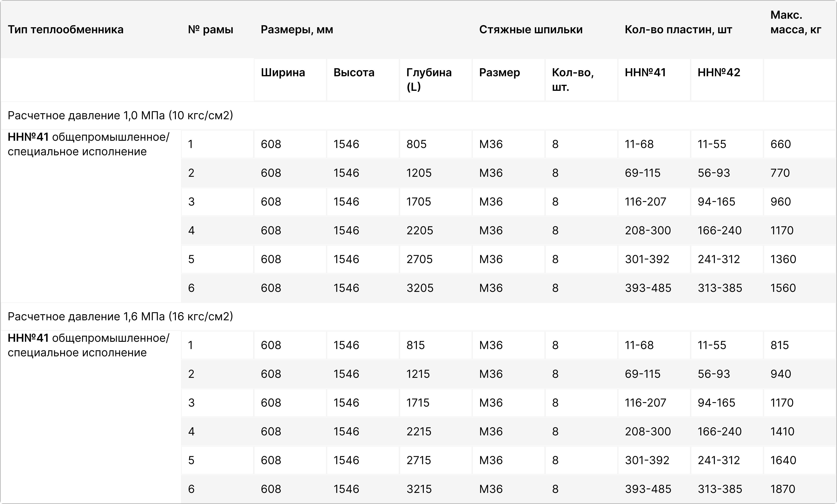Click mass value 940 cell

coord(781,374)
